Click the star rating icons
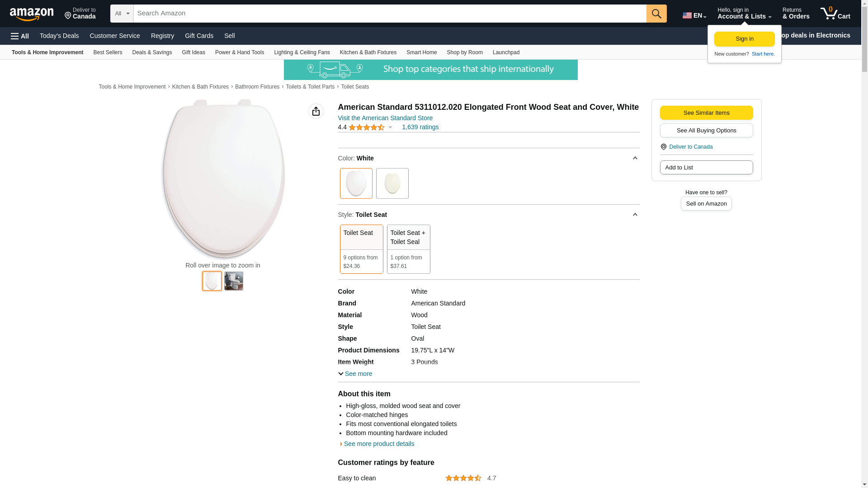The height and width of the screenshot is (488, 868). (x=367, y=128)
